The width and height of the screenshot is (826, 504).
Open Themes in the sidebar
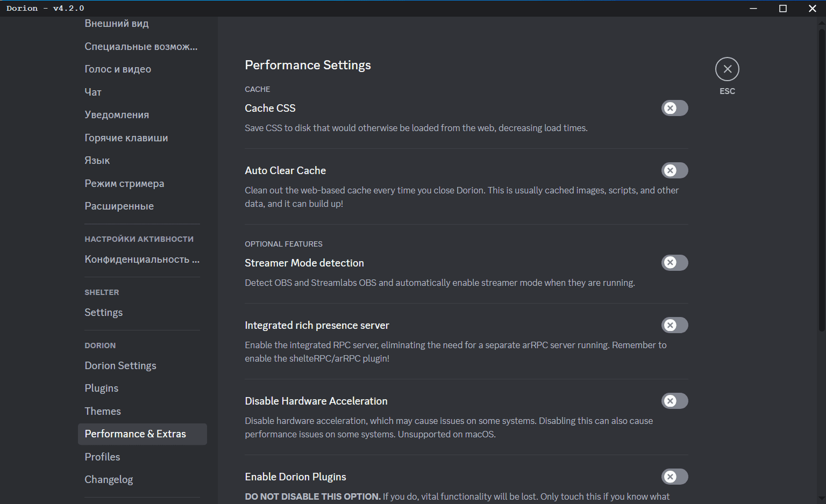click(103, 411)
